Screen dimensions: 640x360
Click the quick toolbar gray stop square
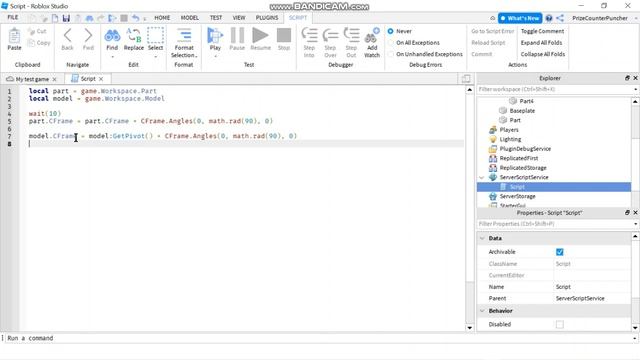pos(124,18)
